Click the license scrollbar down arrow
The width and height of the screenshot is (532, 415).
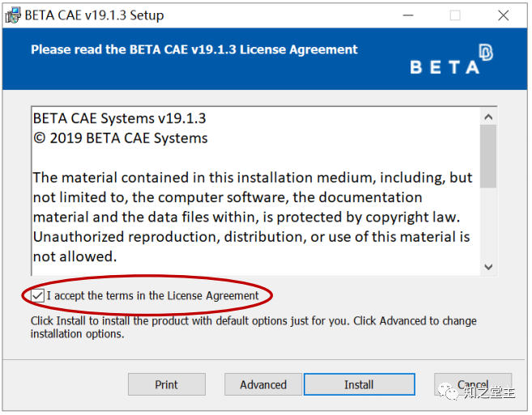point(488,267)
